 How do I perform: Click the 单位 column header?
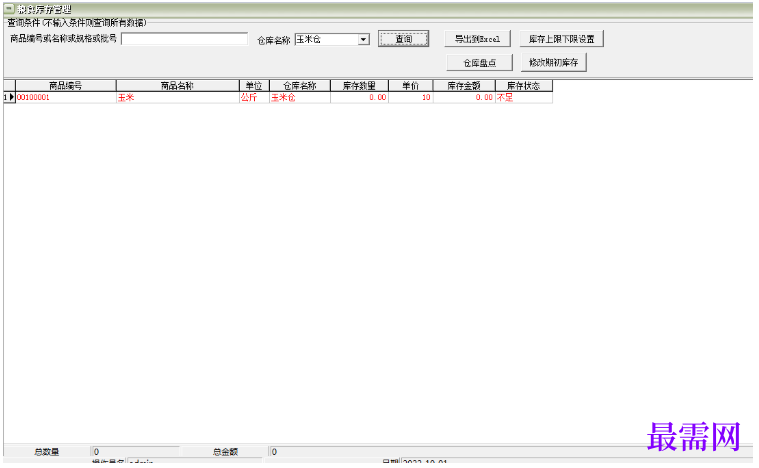(x=254, y=86)
